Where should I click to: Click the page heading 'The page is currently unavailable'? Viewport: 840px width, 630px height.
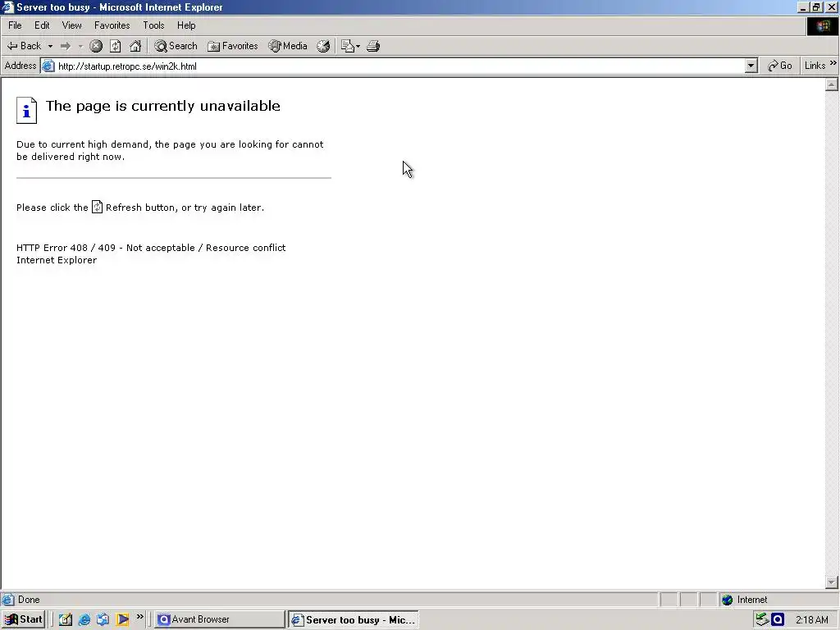point(163,106)
